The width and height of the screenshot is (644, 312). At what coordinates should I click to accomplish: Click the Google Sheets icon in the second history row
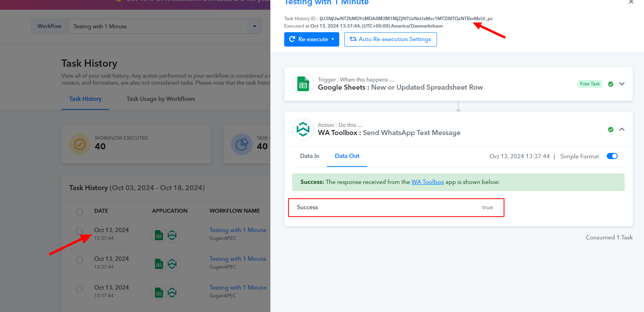tap(159, 264)
